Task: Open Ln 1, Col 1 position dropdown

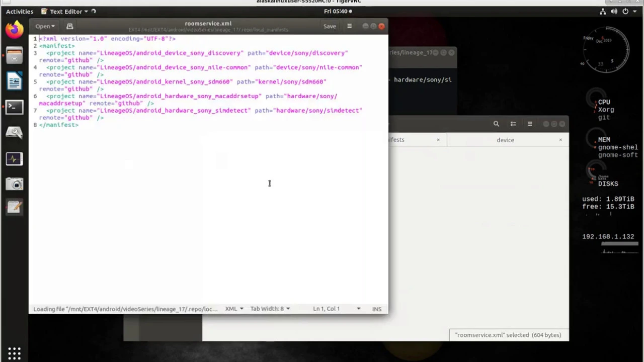Action: click(336, 309)
